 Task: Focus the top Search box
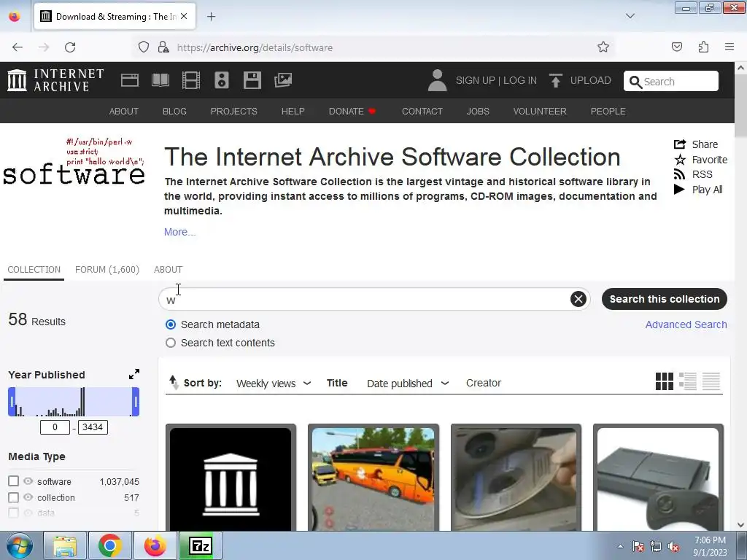pos(671,81)
